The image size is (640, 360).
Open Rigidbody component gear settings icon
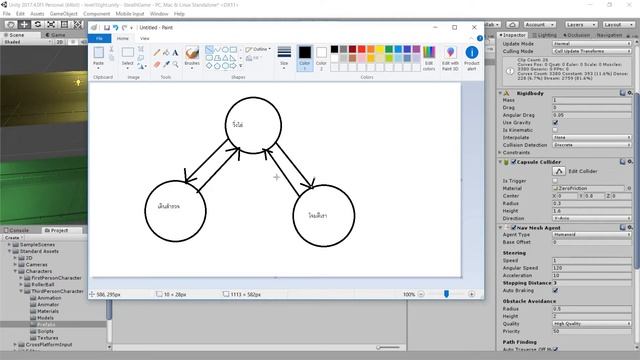click(x=630, y=93)
